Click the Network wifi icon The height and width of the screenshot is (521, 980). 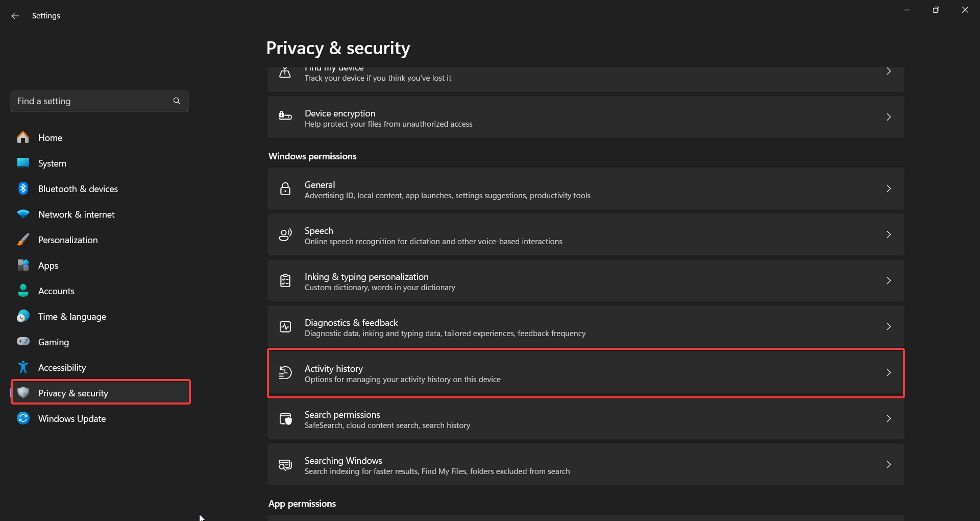pos(23,214)
